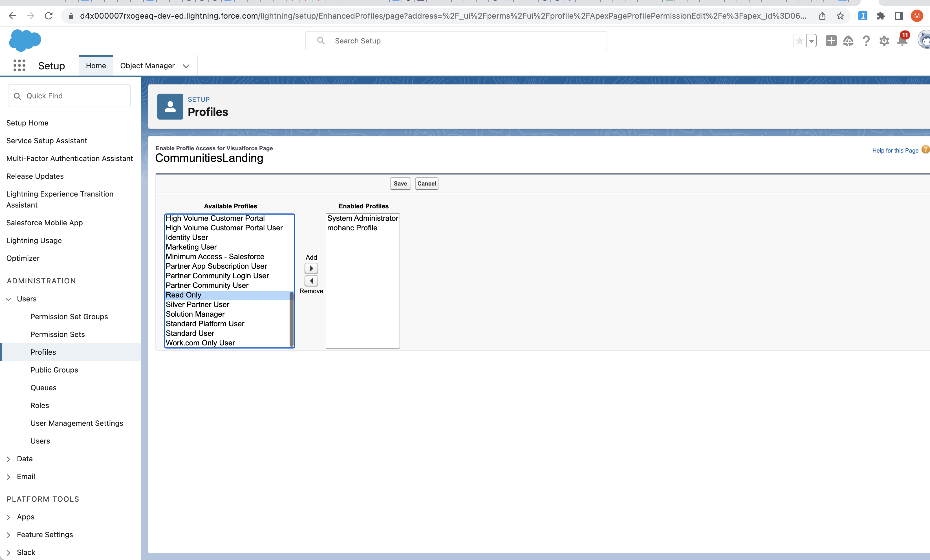930x560 pixels.
Task: Click the browser forward arrow
Action: tap(30, 16)
